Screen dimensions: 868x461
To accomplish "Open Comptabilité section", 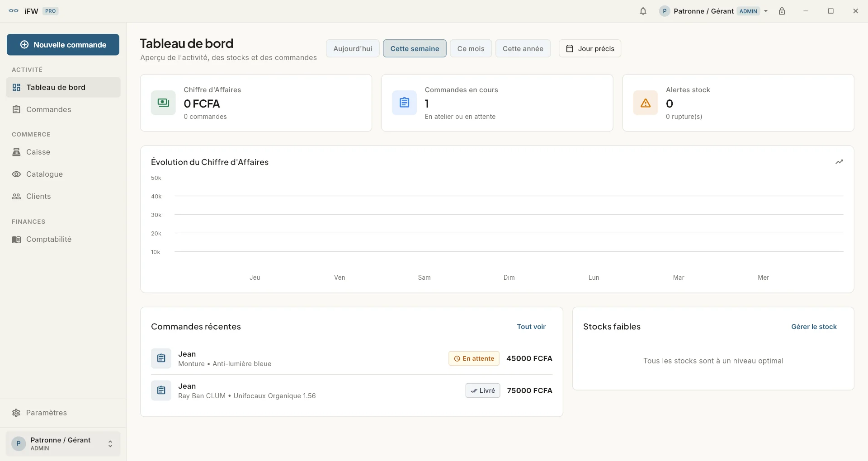I will [x=63, y=239].
